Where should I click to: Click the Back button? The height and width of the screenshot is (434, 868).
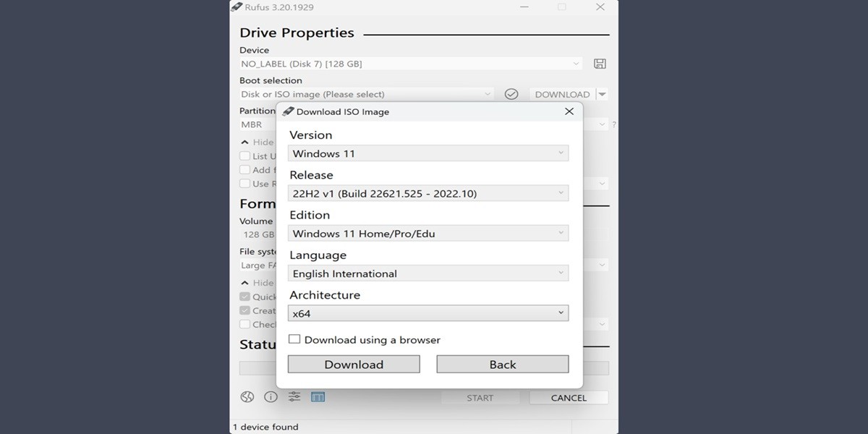[x=502, y=364]
